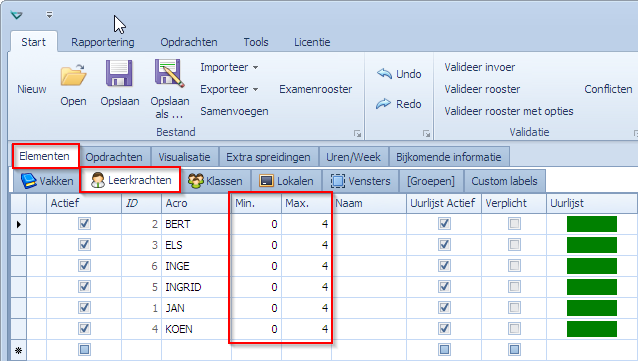
Task: Click the Undo arrow icon
Action: [384, 74]
